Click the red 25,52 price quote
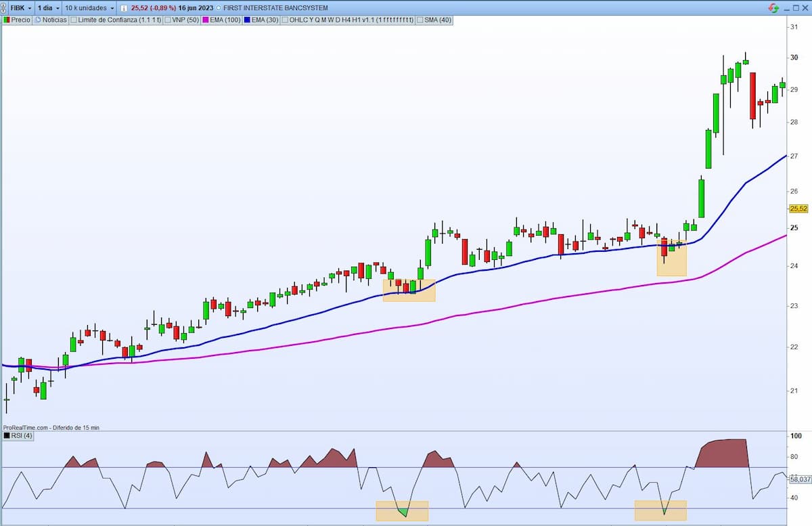Screen dimensions: 812x526 point(140,7)
